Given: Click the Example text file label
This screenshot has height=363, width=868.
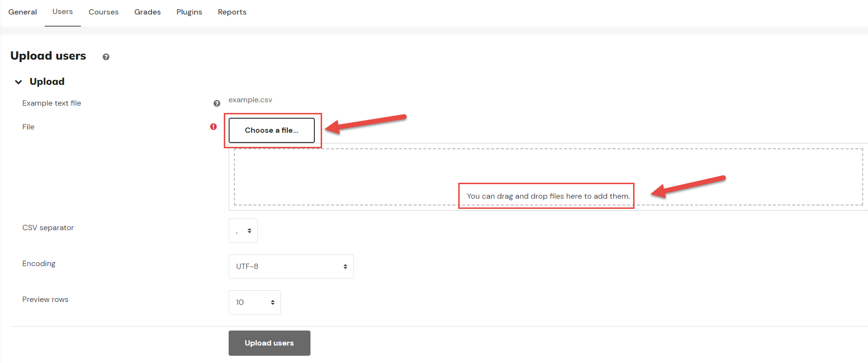Looking at the screenshot, I should 52,103.
